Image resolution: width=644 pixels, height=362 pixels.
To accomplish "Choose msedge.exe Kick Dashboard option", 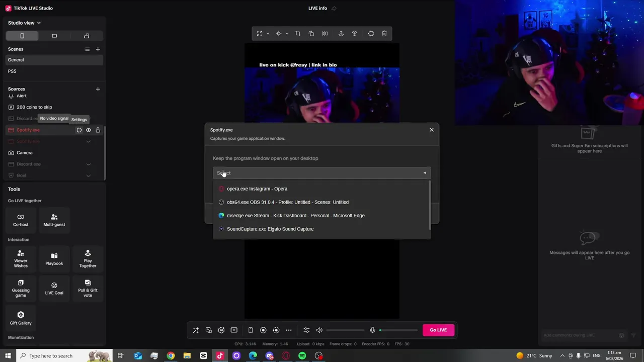I will pos(322,216).
